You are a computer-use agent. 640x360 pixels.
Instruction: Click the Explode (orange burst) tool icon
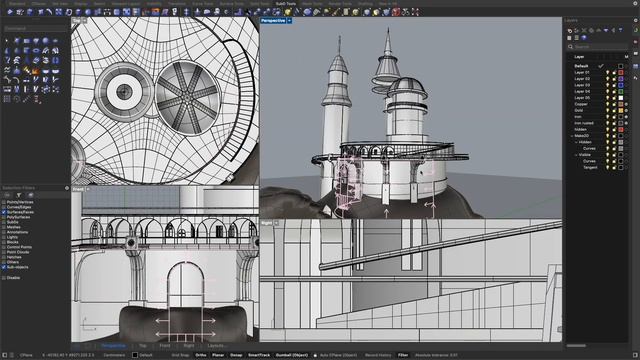pyautogui.click(x=36, y=71)
